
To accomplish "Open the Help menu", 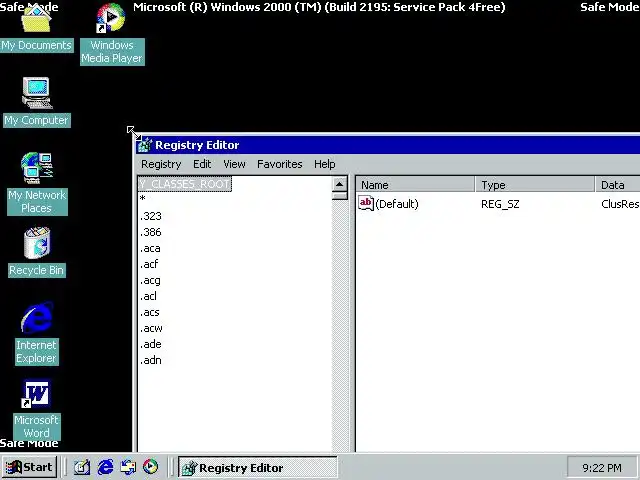I will 324,164.
